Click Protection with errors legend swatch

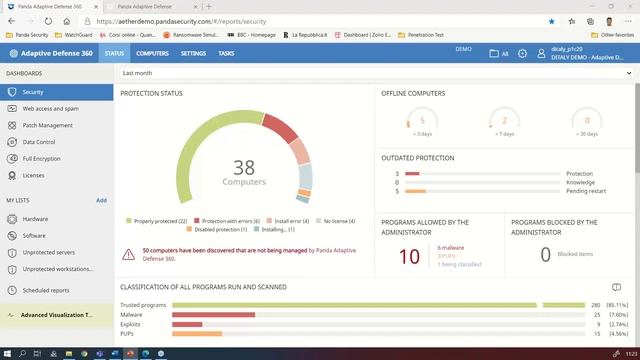[x=197, y=221]
